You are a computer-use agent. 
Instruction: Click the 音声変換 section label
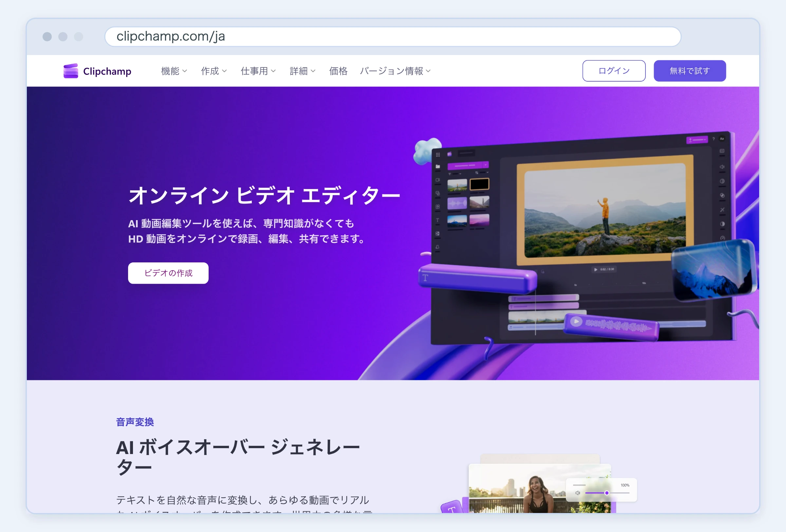tap(135, 422)
